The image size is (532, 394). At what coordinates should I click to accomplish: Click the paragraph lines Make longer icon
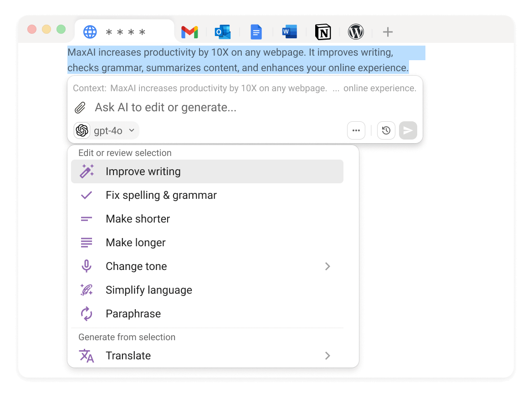click(87, 243)
